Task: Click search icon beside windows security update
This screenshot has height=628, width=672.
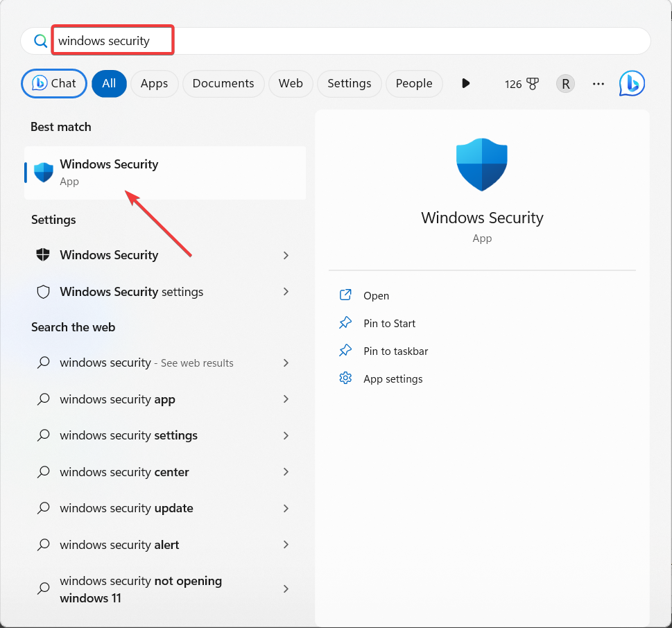Action: click(43, 509)
